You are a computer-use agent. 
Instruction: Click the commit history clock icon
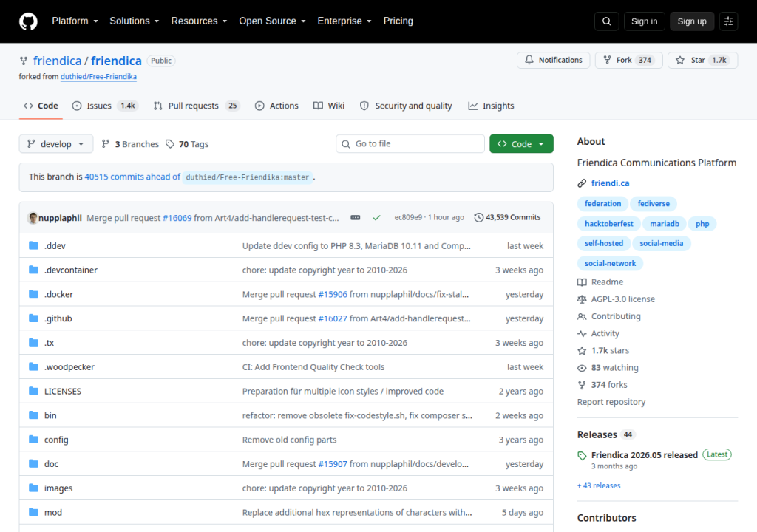[x=478, y=218]
